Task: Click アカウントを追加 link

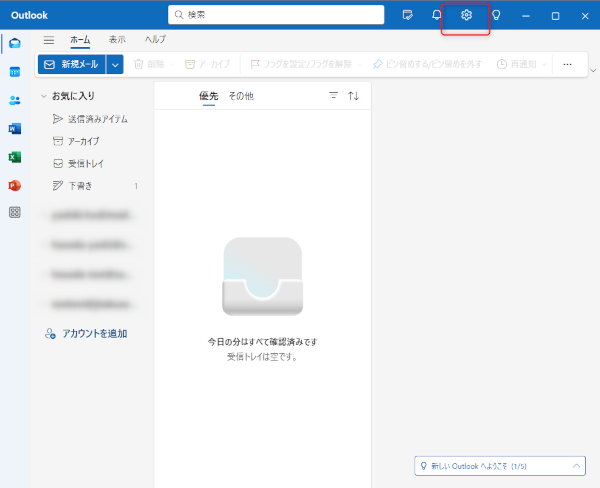Action: [x=93, y=333]
